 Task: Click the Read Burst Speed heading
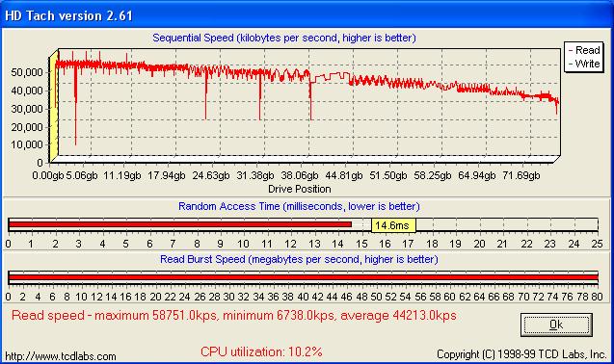(299, 259)
